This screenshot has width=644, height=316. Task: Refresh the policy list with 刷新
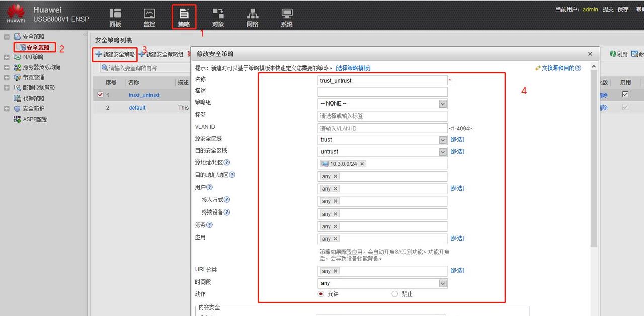pos(618,54)
